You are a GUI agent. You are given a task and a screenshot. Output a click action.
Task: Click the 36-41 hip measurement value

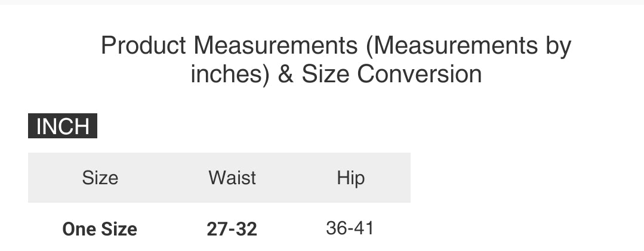pyautogui.click(x=350, y=228)
